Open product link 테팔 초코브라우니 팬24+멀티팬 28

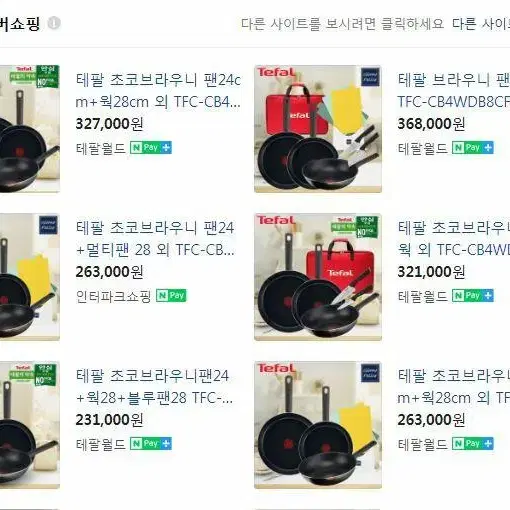[x=155, y=239]
